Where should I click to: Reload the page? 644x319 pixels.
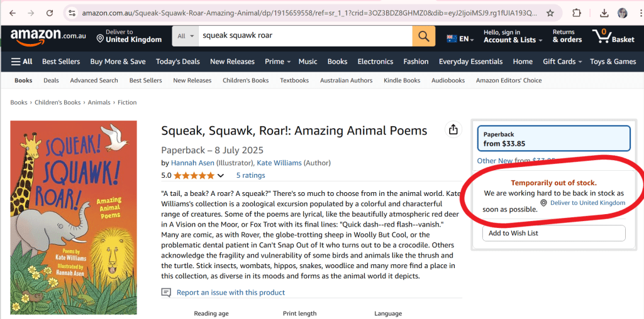(x=48, y=13)
